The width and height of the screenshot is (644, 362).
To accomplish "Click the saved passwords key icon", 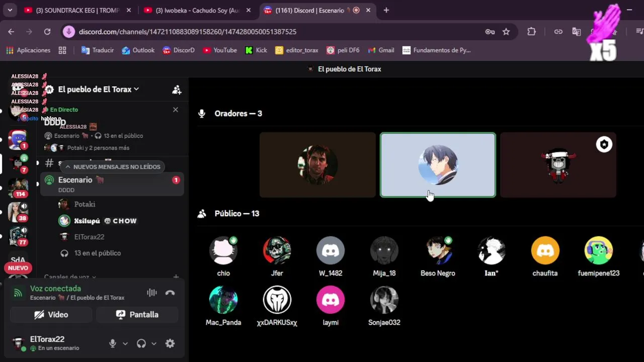I will [x=490, y=32].
